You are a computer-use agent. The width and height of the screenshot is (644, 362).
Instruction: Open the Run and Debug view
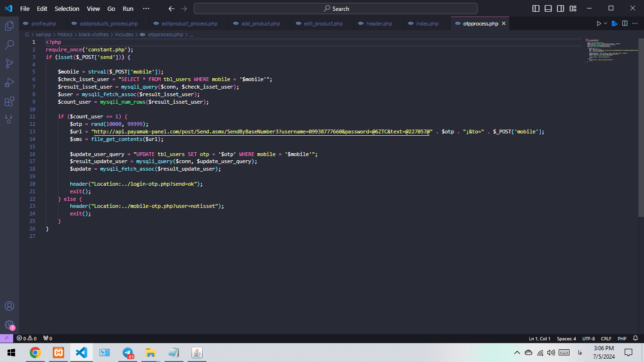[x=9, y=82]
